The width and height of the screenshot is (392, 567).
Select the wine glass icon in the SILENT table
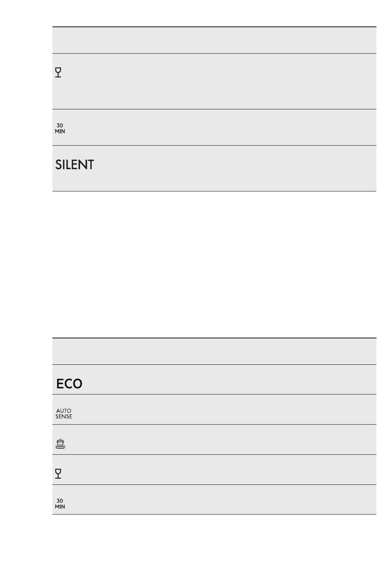click(58, 73)
